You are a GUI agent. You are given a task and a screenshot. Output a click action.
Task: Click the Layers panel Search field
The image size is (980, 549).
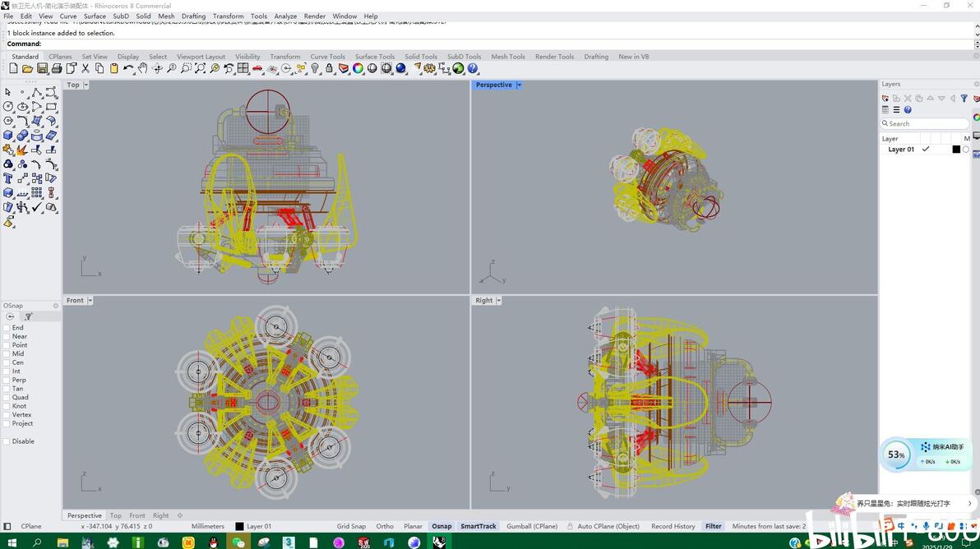tap(924, 123)
